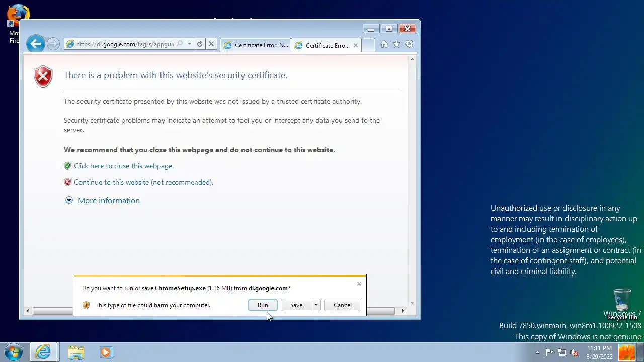Open Favorites star icon
The image size is (644, 362).
(x=396, y=44)
